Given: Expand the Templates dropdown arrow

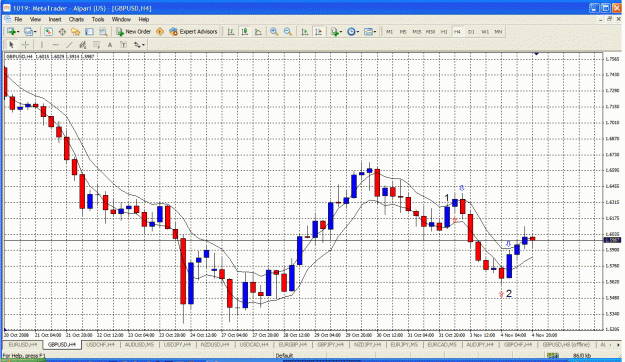Looking at the screenshot, I should [375, 32].
